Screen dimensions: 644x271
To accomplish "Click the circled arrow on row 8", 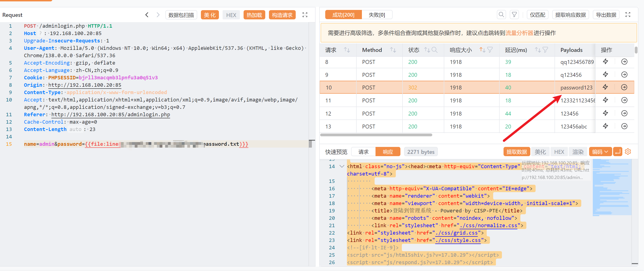I will (624, 62).
